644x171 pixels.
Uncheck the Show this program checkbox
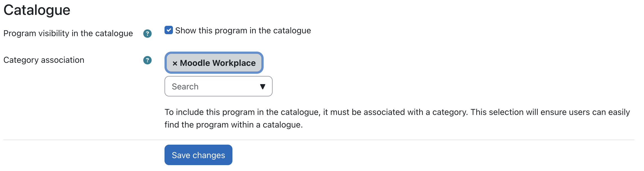click(169, 30)
